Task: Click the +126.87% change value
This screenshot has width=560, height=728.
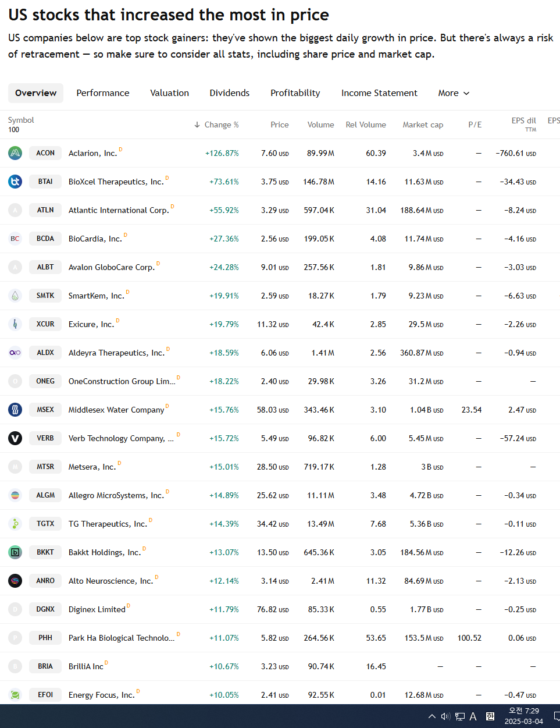Action: [222, 153]
